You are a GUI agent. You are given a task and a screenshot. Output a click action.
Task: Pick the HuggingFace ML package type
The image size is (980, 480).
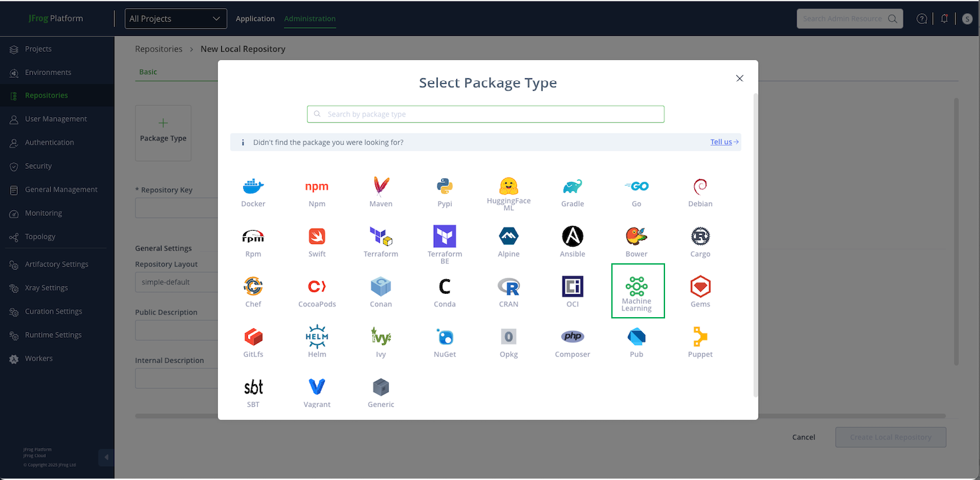click(x=508, y=193)
